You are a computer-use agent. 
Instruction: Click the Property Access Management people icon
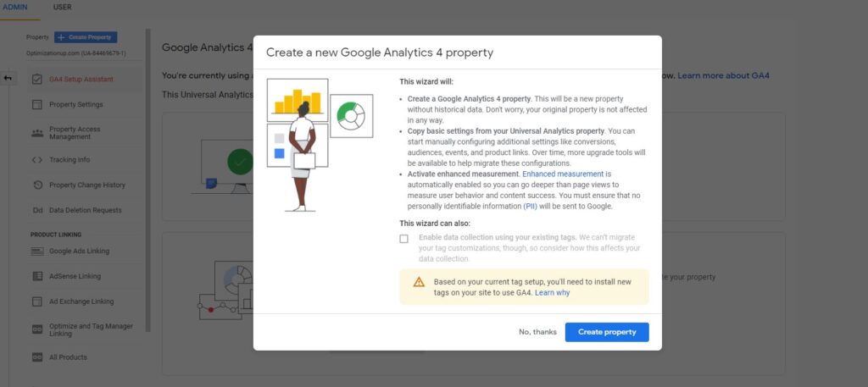tap(37, 133)
